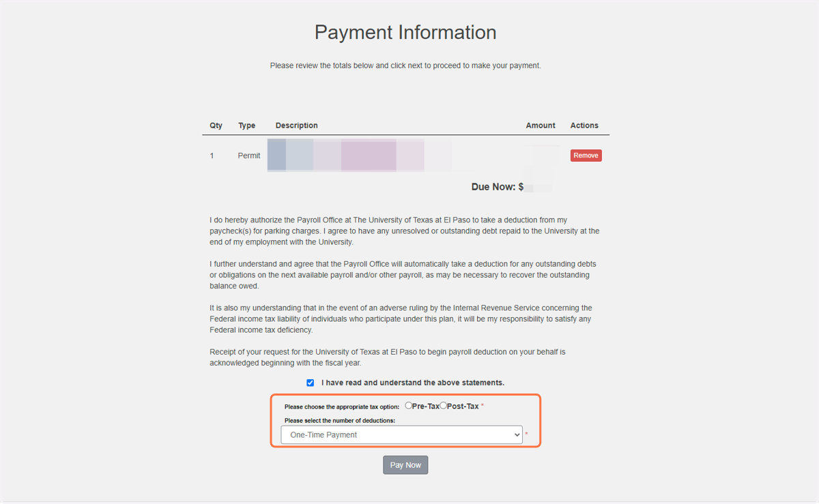Screen dimensions: 819x504
Task: Open the number of deductions dropdown
Action: click(402, 435)
